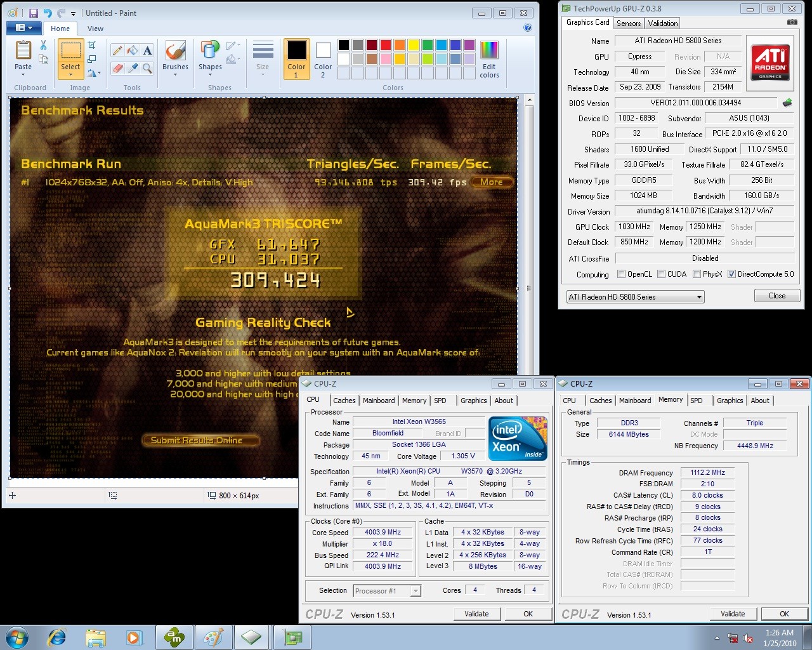Click the Intel Xeon logo in CPU-Z
812x650 pixels.
(x=518, y=439)
